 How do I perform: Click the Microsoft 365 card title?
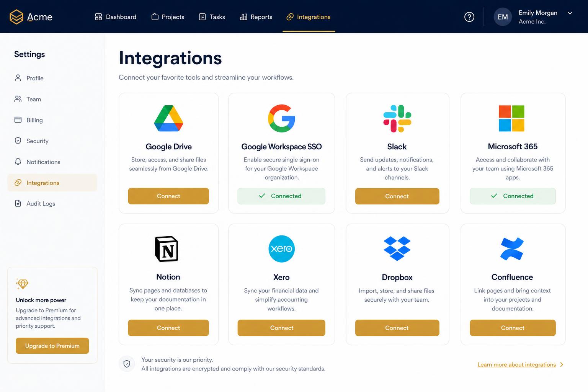(513, 147)
